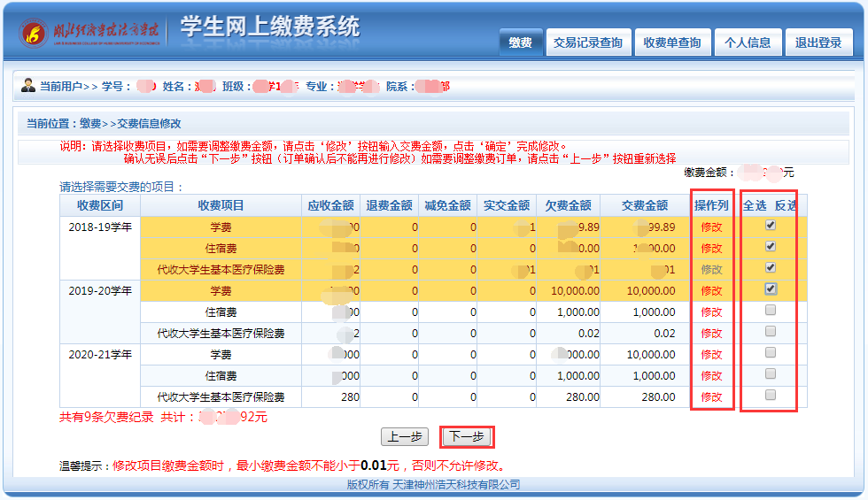Check 2019-20学年 住宿费 checkbox
This screenshot has height=500, width=868.
(x=771, y=310)
